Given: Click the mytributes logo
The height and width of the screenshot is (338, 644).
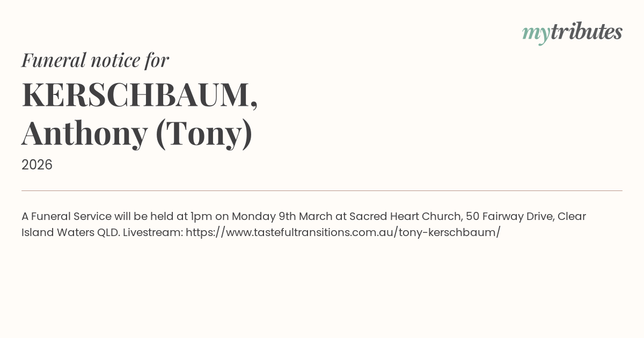Looking at the screenshot, I should (x=572, y=32).
